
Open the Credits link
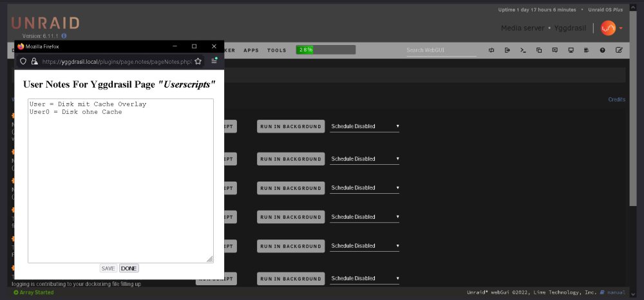(616, 100)
